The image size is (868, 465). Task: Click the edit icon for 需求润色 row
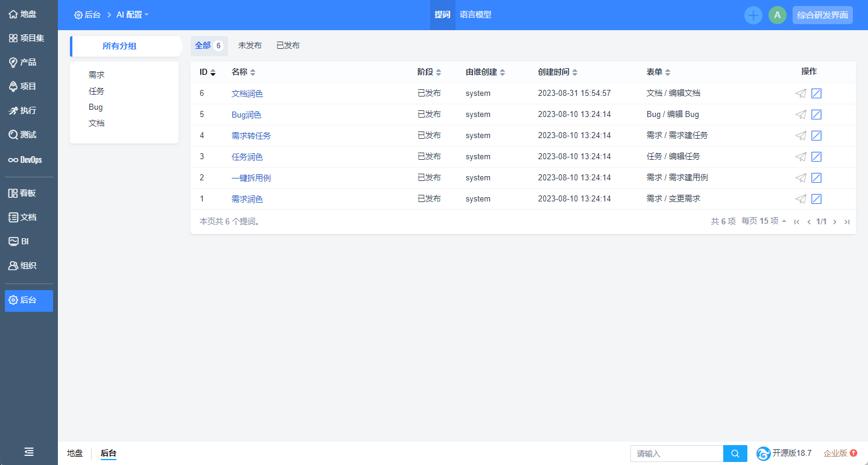[816, 199]
